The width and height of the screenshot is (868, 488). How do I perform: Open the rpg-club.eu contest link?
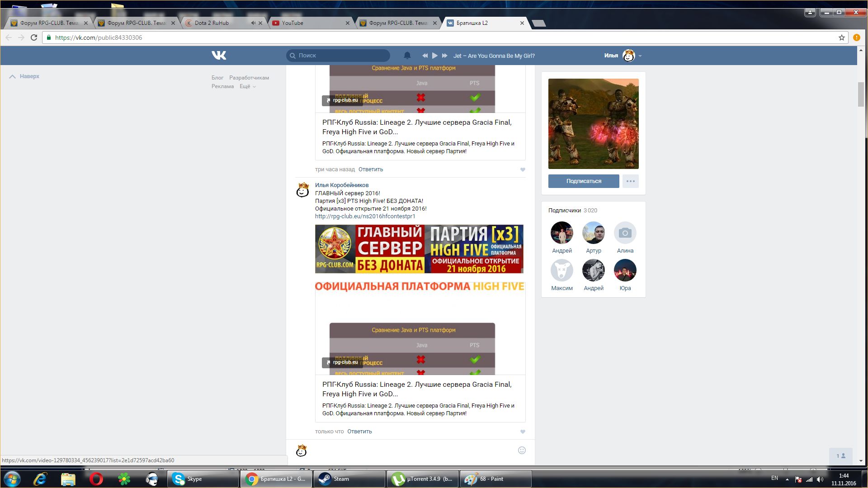point(365,216)
